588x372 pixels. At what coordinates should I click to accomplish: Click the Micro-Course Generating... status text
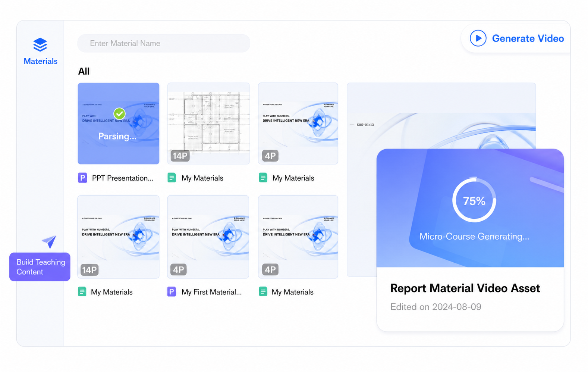point(474,236)
